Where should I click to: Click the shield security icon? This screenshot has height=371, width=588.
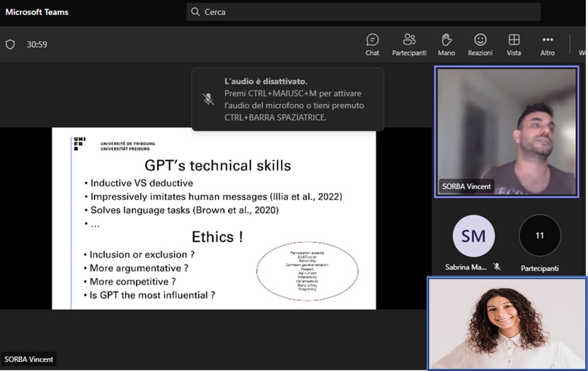click(10, 44)
